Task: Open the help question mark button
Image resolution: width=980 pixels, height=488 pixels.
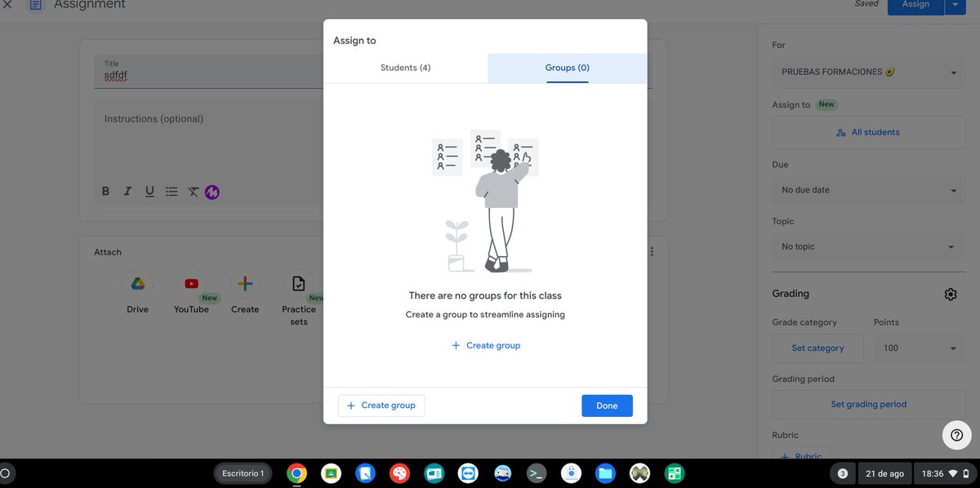Action: [957, 435]
